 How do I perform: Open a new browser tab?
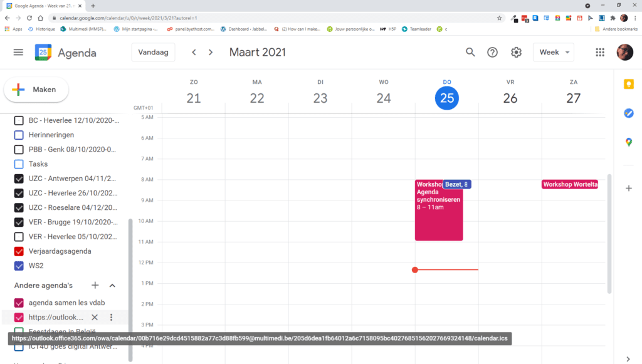click(x=93, y=6)
